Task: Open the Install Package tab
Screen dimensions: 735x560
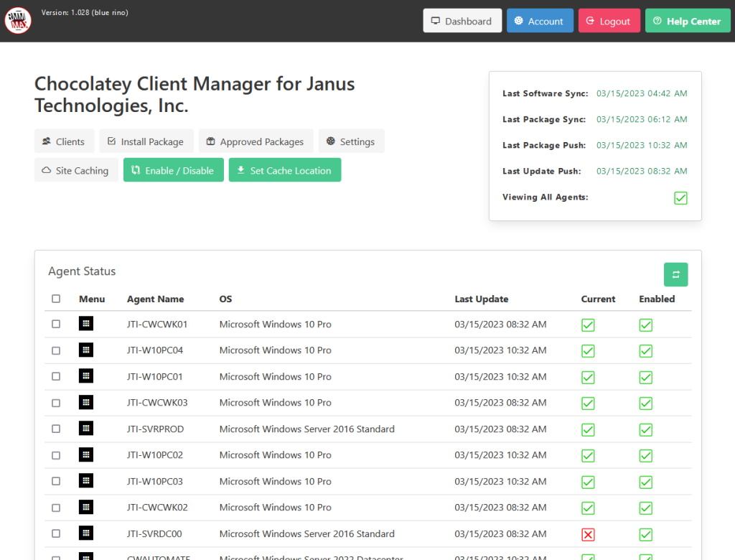Action: (146, 141)
